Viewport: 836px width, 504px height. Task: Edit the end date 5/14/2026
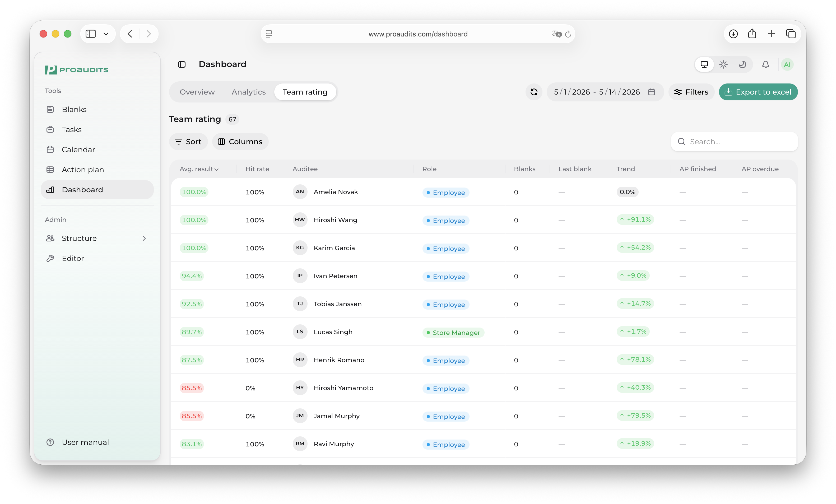pos(619,92)
